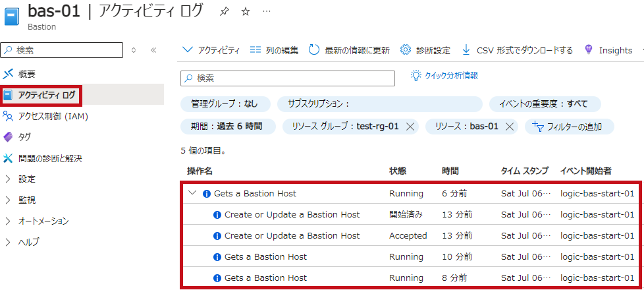
Task: Remove the リソース bas-01 filter
Action: (x=510, y=127)
